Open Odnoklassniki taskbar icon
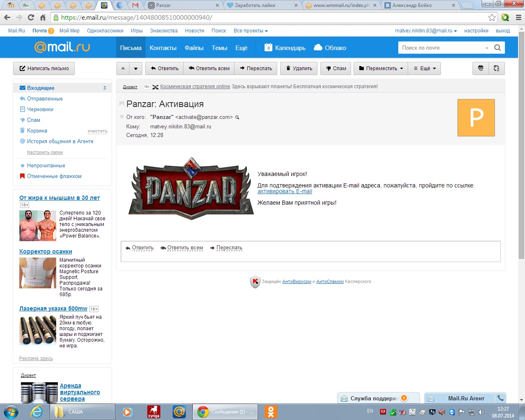525x420 pixels. pos(271,412)
